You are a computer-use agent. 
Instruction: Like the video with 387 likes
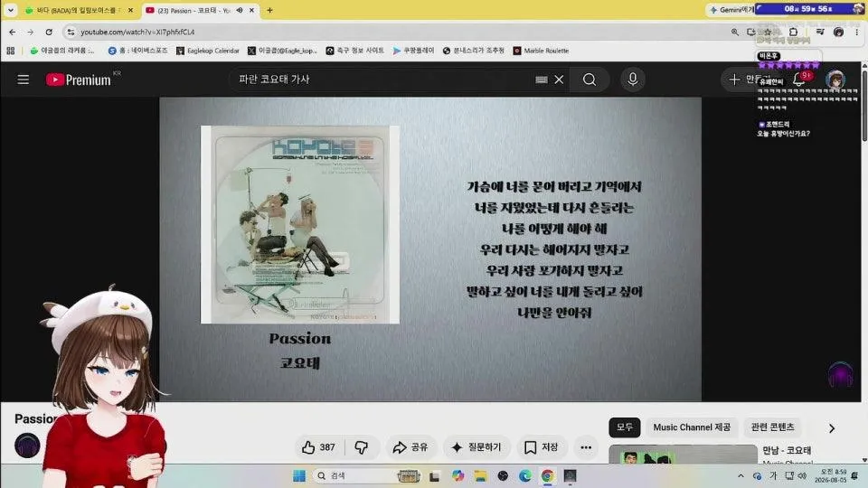(319, 447)
